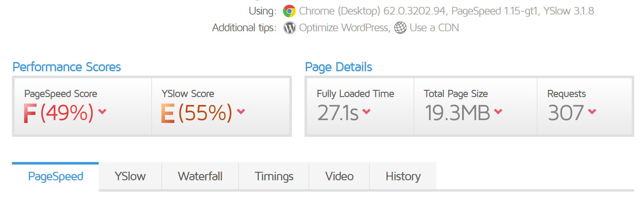The height and width of the screenshot is (197, 644).
Task: Click the WordPress logo icon
Action: pos(289,28)
